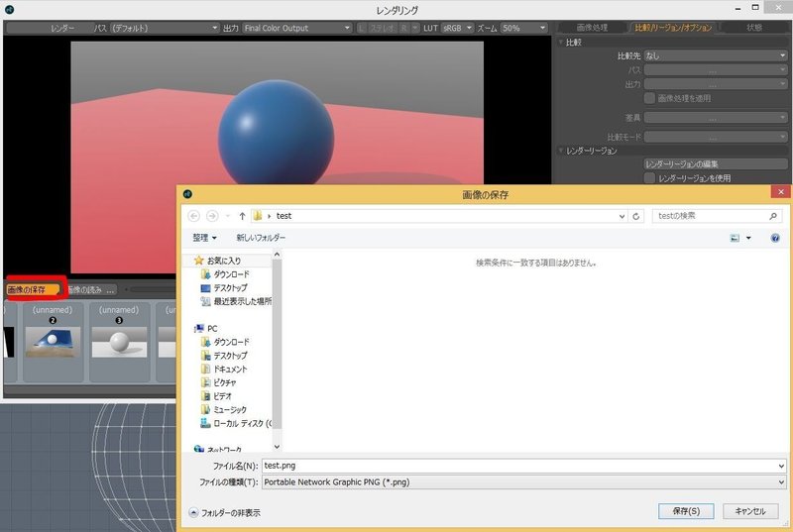Click the file name field test.png

click(519, 466)
